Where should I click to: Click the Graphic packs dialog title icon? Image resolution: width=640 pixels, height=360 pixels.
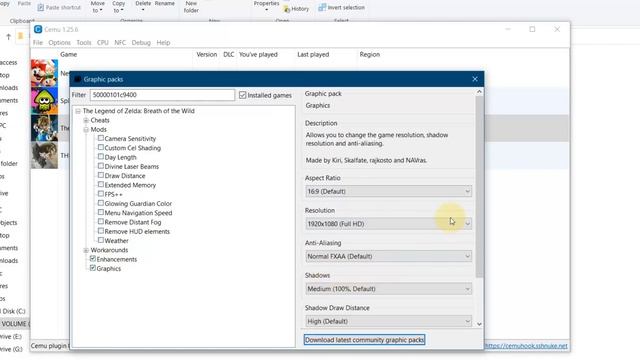pyautogui.click(x=78, y=79)
